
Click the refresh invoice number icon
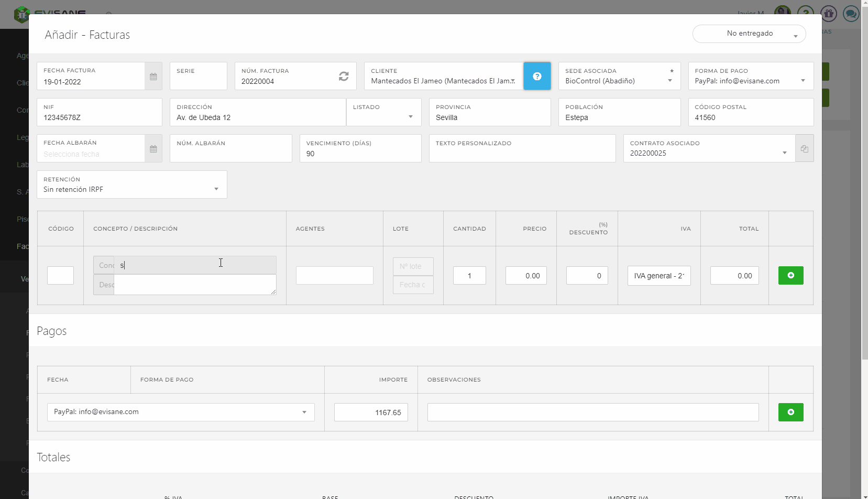pyautogui.click(x=344, y=77)
